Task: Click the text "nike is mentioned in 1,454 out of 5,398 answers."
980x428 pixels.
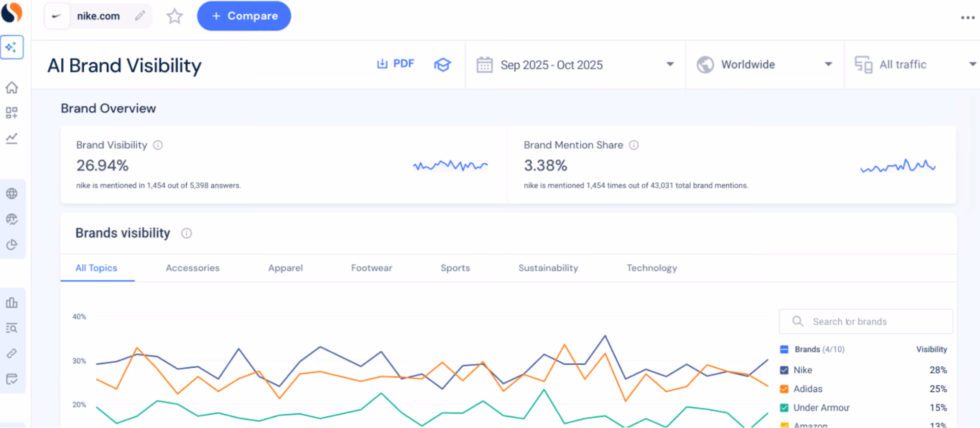Action: point(158,186)
